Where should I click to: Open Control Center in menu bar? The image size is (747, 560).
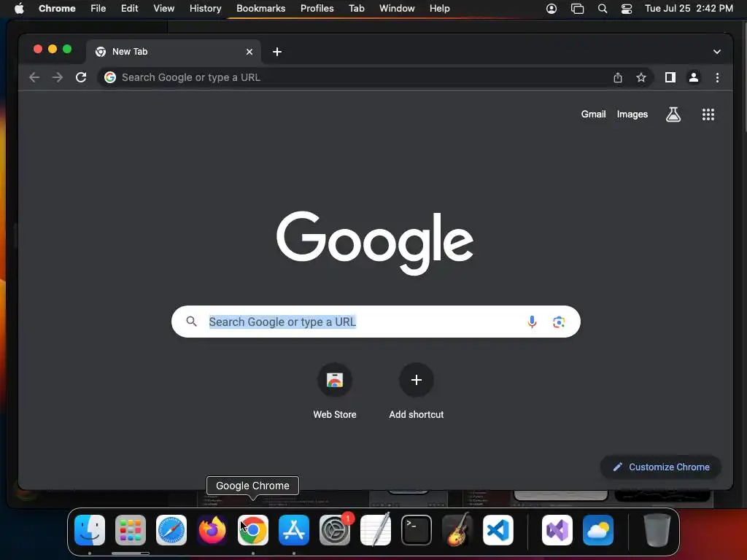[627, 9]
